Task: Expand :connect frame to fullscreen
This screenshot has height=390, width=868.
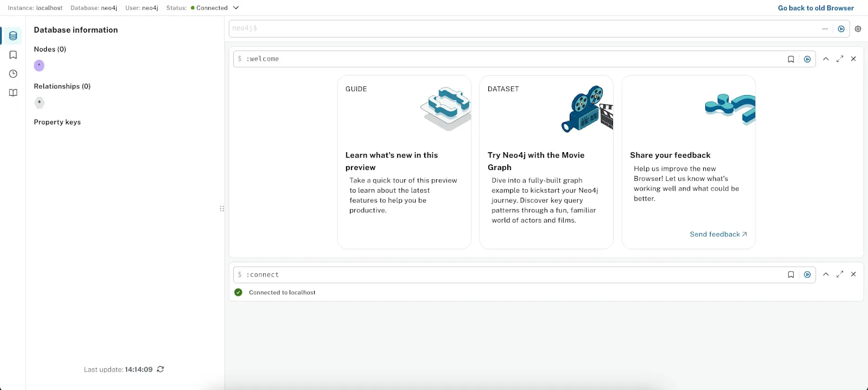Action: click(x=840, y=274)
